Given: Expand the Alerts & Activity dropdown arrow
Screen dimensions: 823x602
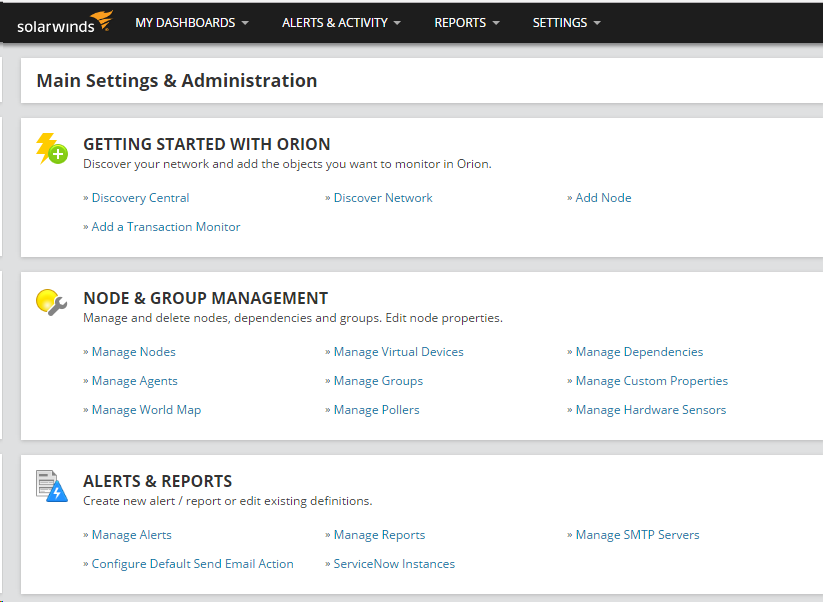Looking at the screenshot, I should [397, 23].
